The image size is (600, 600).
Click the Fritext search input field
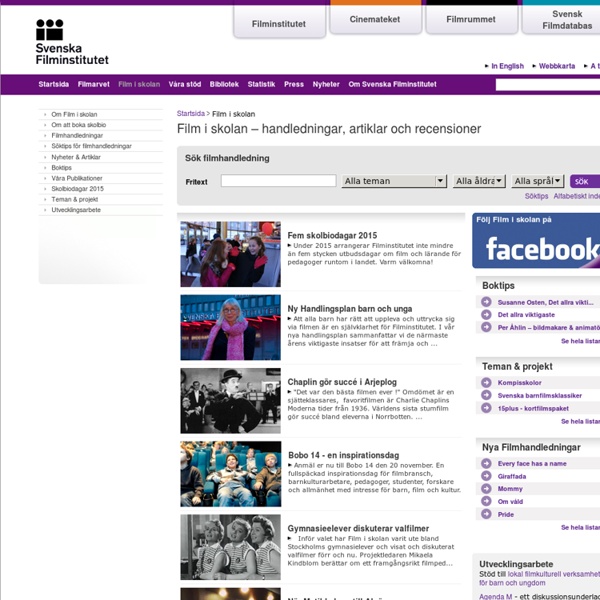click(279, 181)
